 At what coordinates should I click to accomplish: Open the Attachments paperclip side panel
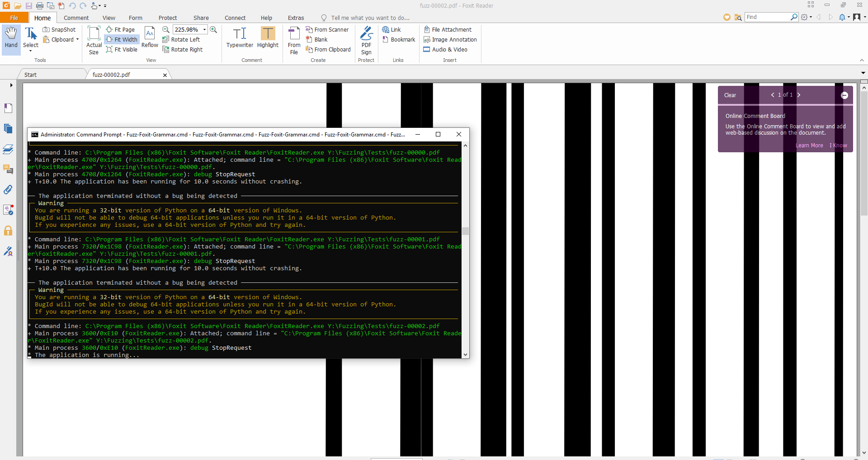[8, 190]
